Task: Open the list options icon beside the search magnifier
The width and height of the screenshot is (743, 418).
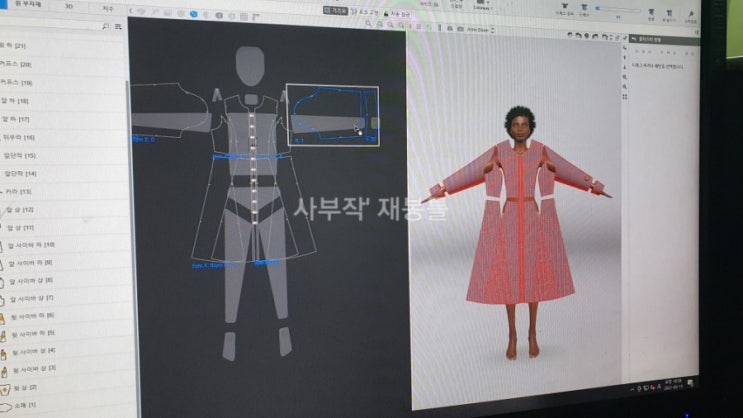Action: (x=118, y=27)
